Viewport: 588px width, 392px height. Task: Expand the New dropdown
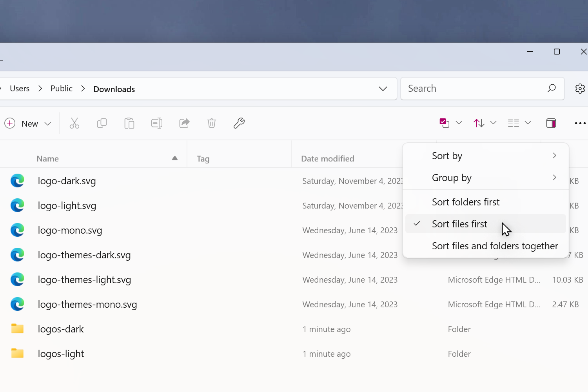tap(47, 123)
